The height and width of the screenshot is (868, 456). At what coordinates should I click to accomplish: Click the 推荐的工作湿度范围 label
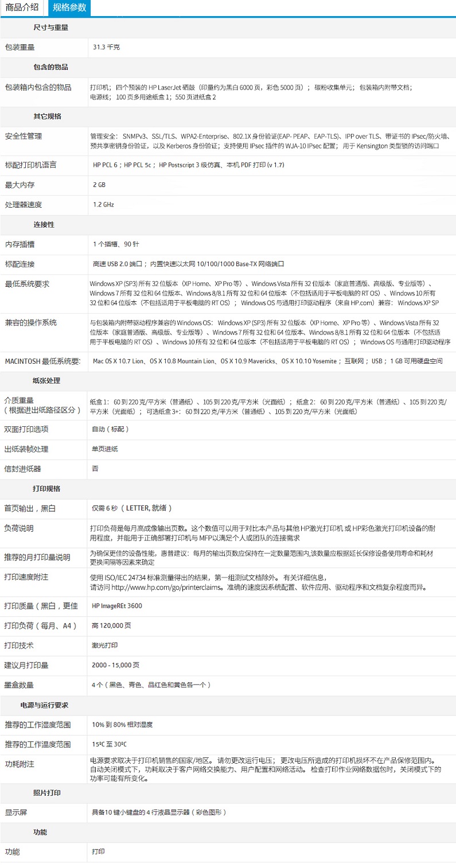pyautogui.click(x=38, y=725)
